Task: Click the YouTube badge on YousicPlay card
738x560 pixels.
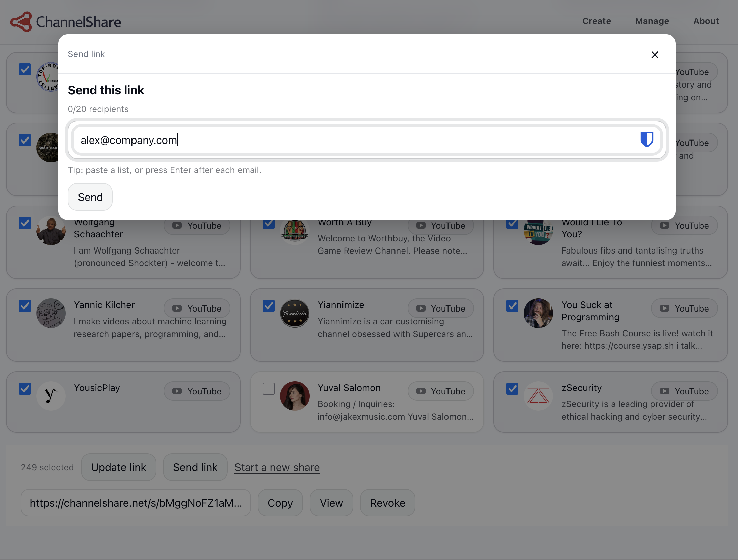Action: (197, 391)
